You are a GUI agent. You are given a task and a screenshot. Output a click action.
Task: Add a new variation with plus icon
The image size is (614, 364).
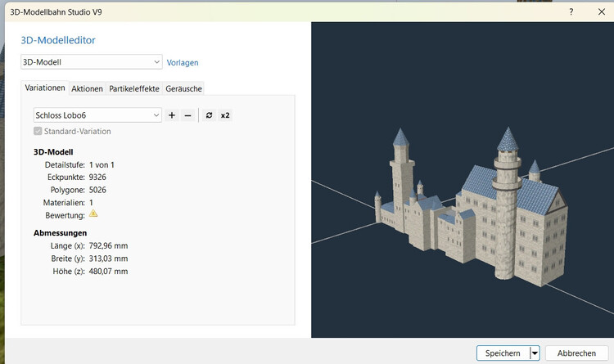[x=172, y=115]
